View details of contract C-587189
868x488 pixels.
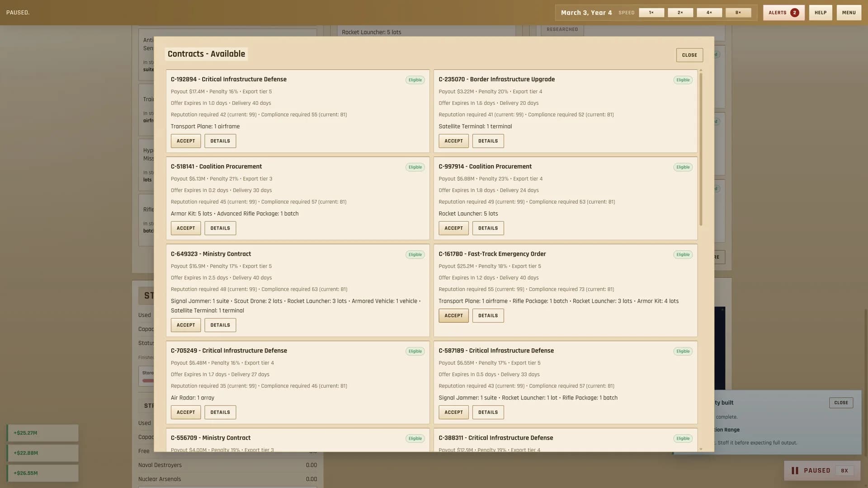click(488, 412)
